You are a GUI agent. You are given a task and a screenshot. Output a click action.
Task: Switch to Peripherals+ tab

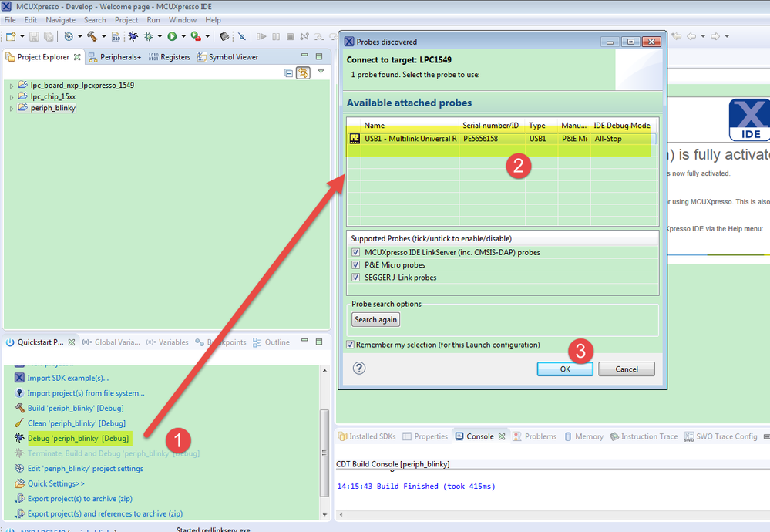115,57
